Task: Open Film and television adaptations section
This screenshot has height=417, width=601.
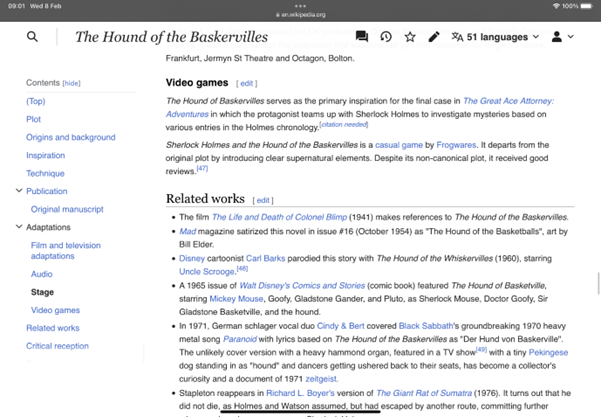Action: coord(66,250)
